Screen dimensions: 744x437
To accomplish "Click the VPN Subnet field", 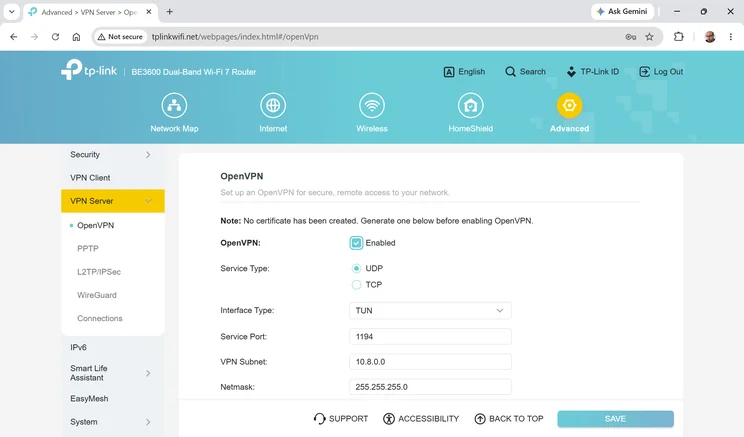I will pyautogui.click(x=430, y=362).
